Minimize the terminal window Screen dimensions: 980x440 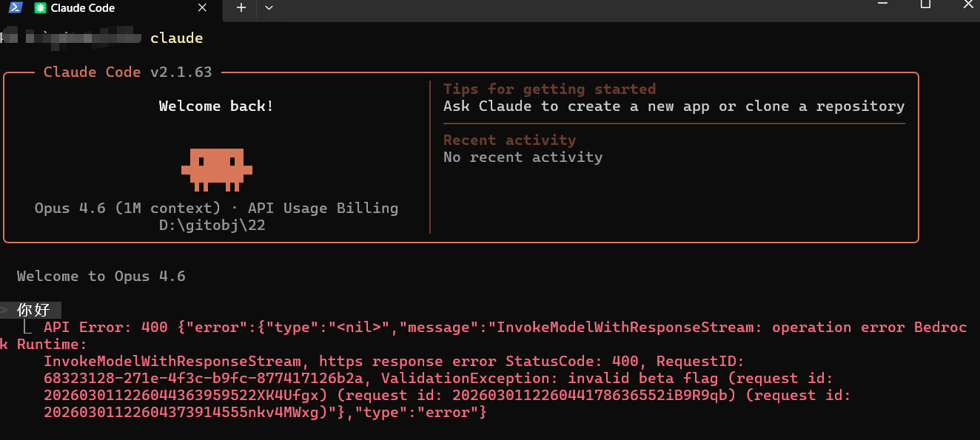881,4
